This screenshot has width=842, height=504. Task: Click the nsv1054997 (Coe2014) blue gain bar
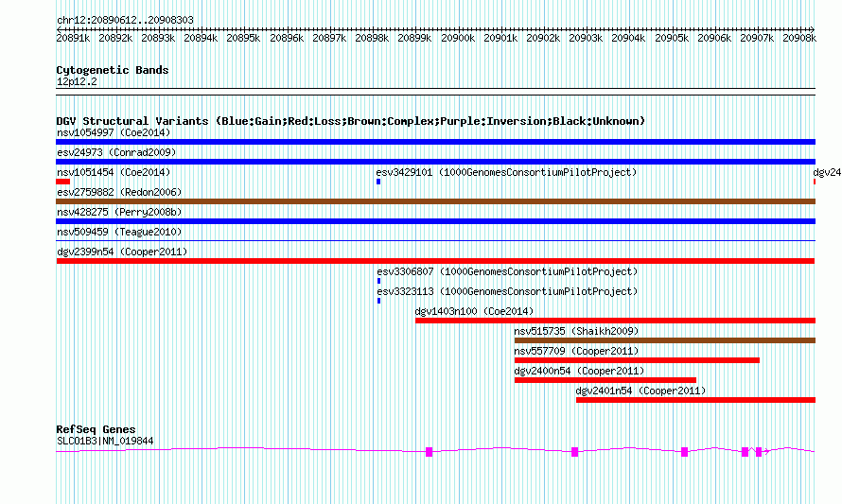435,142
